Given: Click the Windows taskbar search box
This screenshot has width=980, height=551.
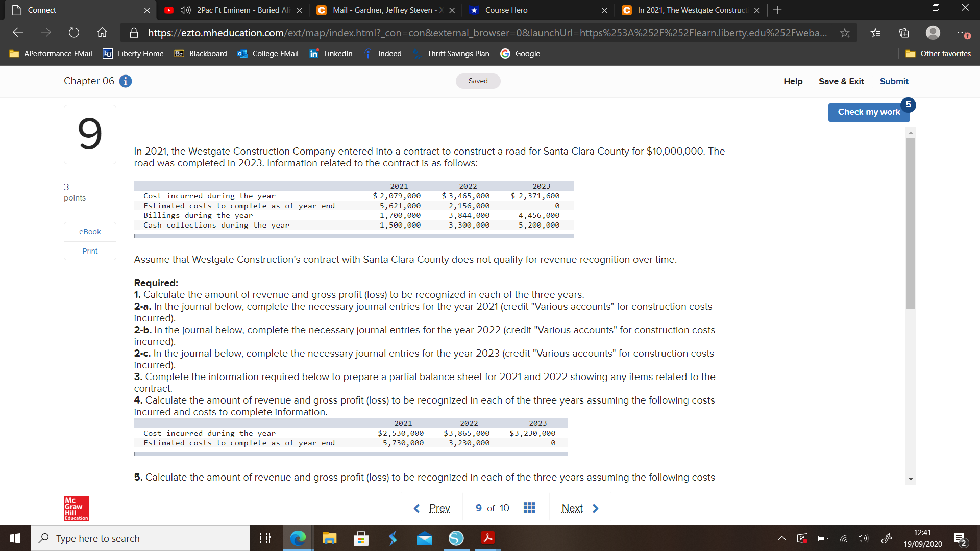Looking at the screenshot, I should coord(140,538).
